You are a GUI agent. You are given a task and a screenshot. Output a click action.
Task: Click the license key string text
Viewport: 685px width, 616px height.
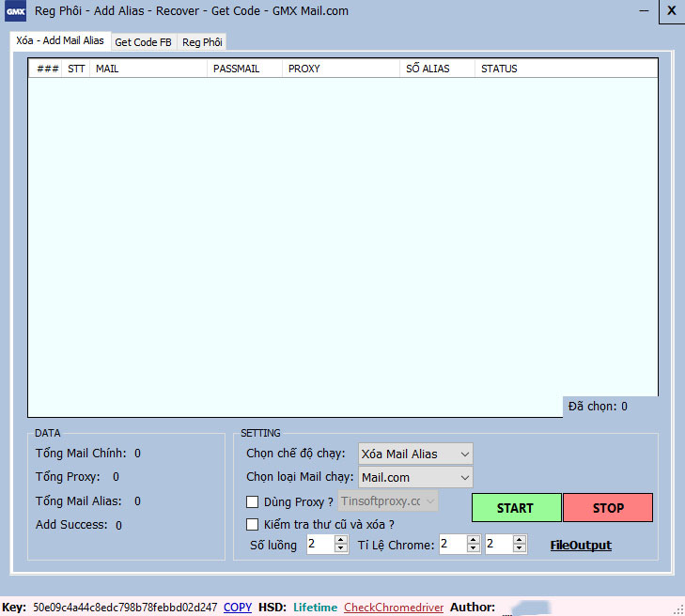click(x=125, y=608)
